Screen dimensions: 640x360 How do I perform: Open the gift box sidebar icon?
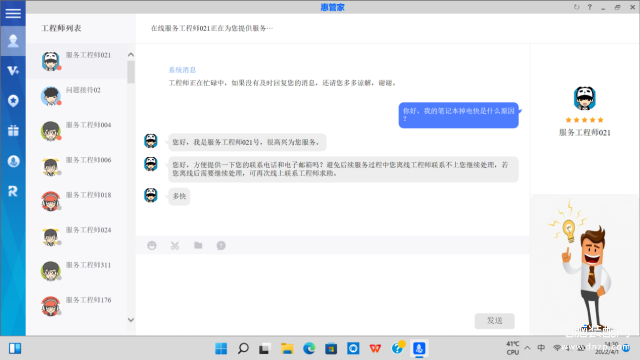click(13, 131)
